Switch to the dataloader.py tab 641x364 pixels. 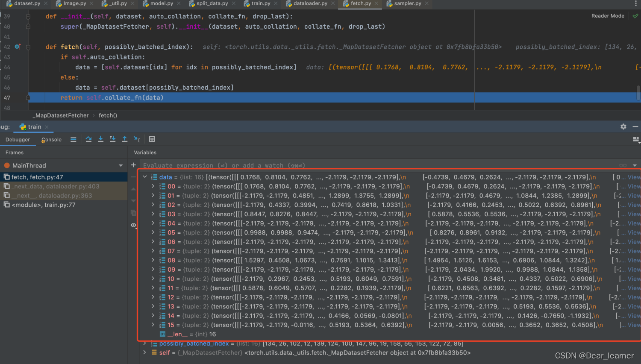[x=310, y=3]
